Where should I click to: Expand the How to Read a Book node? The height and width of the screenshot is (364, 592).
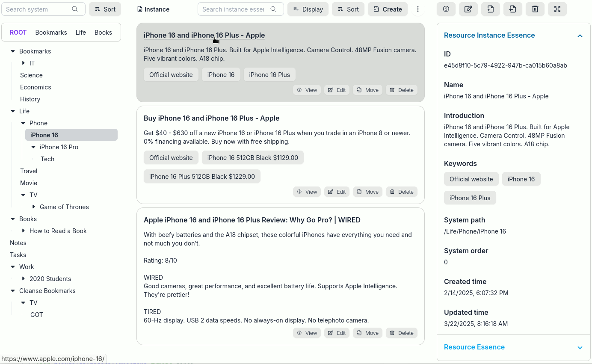click(23, 231)
